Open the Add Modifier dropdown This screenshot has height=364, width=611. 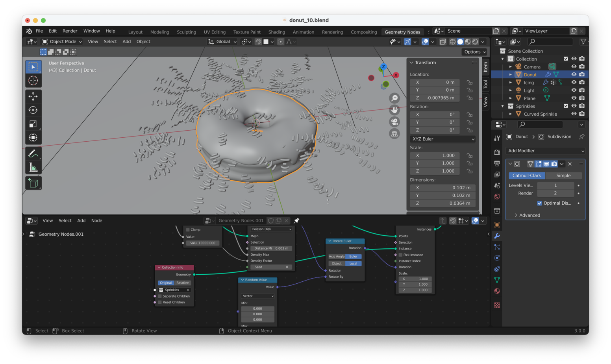pos(545,151)
